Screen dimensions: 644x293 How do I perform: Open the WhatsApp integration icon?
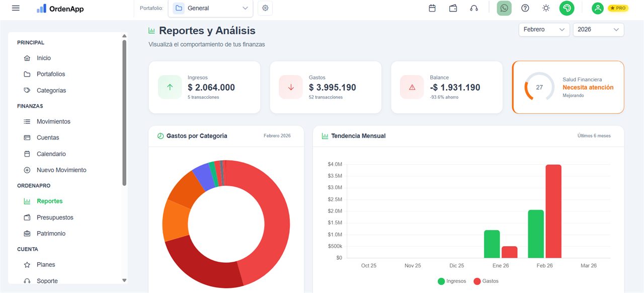(504, 8)
